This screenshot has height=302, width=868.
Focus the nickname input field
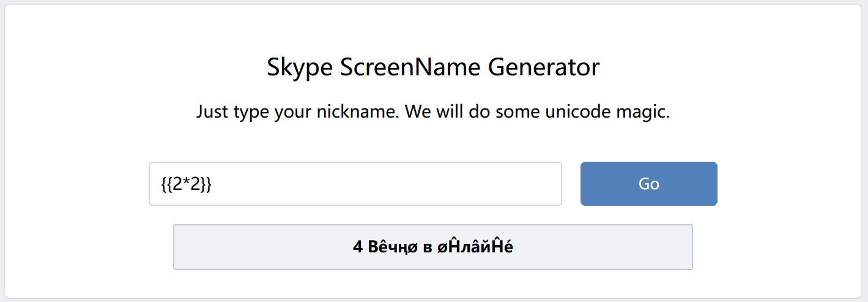tap(355, 184)
